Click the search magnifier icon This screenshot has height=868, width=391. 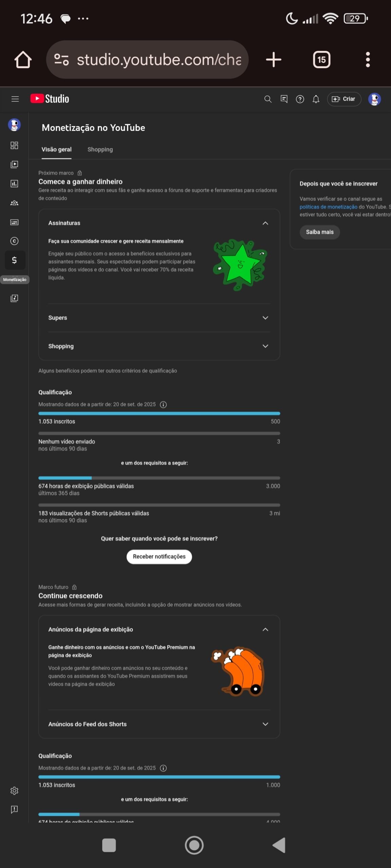(x=268, y=99)
